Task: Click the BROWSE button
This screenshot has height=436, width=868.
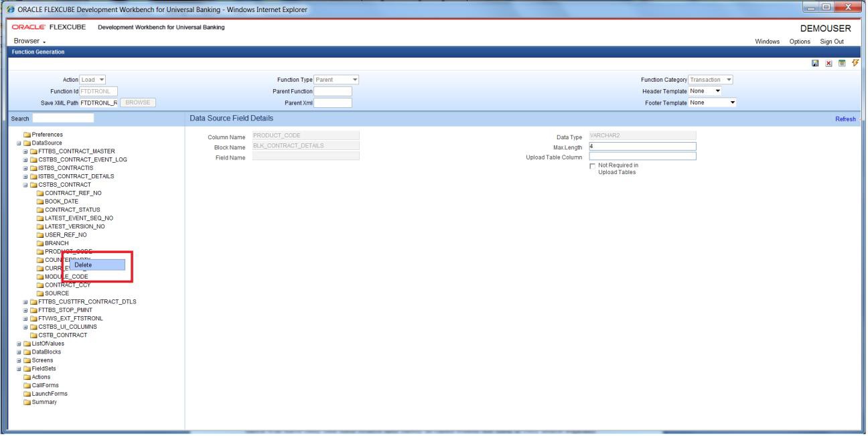Action: [139, 102]
